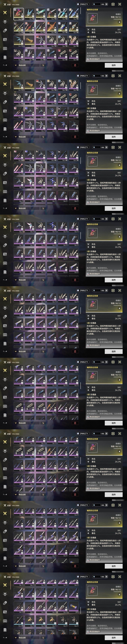Select the crossed-swords weapons tab in bottommost panel sidebar

[x=5, y=585]
